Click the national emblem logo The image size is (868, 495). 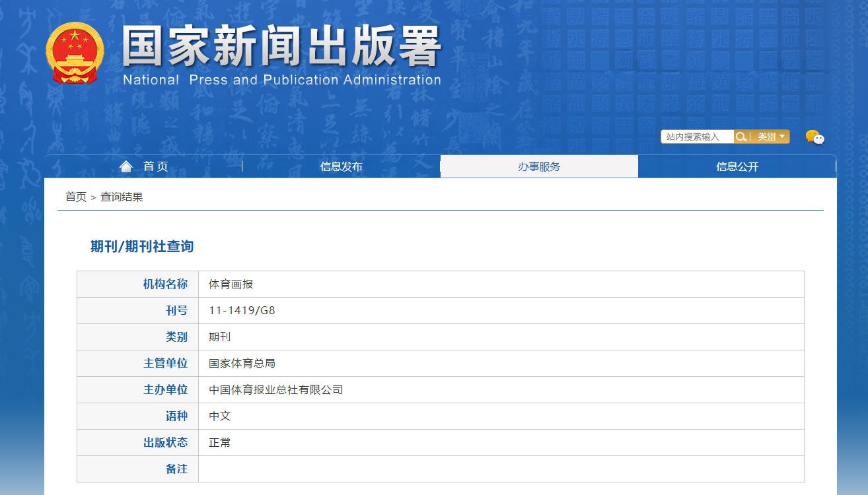pos(75,53)
